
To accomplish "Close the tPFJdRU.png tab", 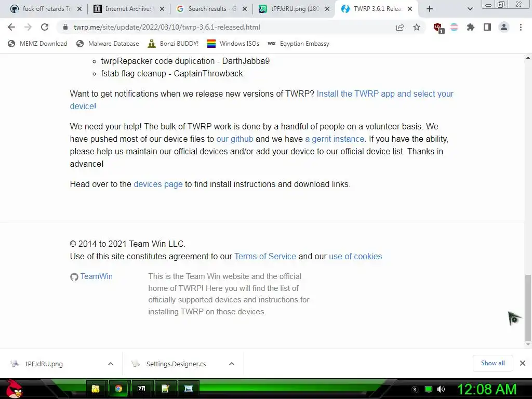I will tap(327, 9).
